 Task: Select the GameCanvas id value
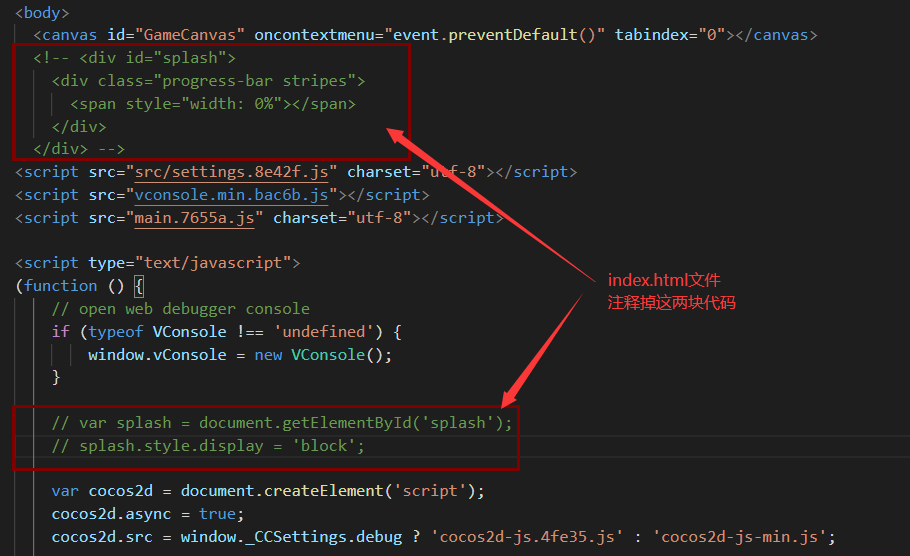tap(190, 35)
